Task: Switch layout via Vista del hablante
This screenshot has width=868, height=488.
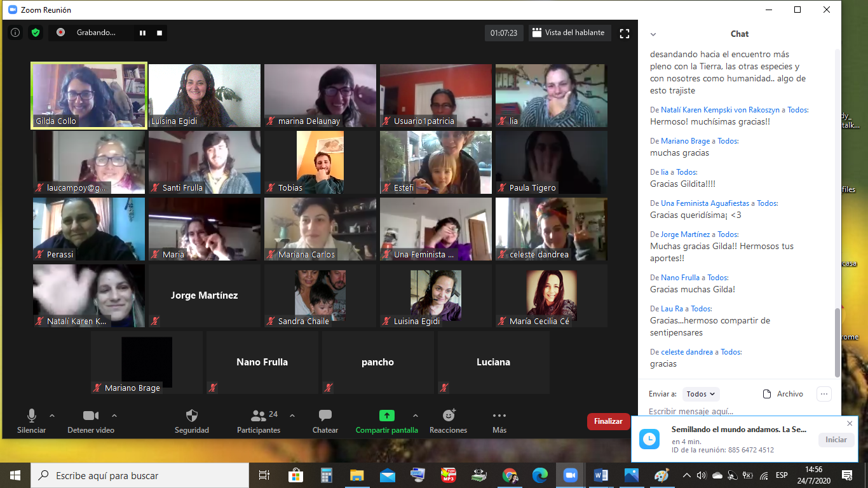Action: pos(569,32)
